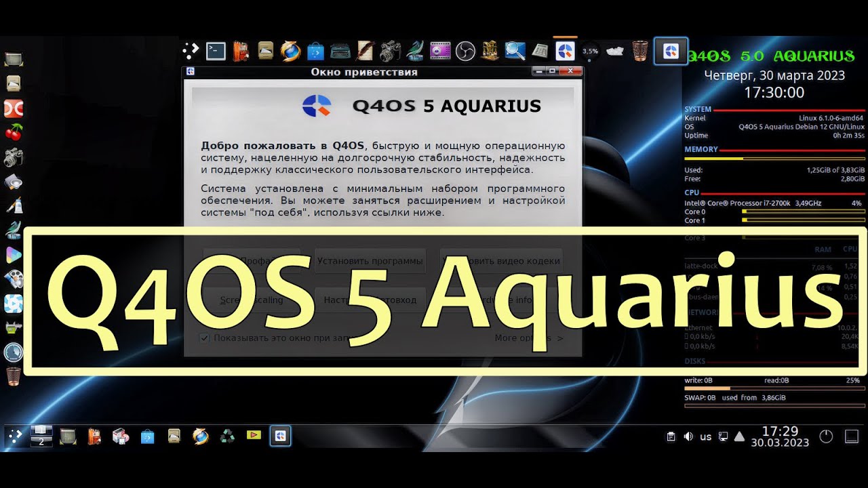The height and width of the screenshot is (488, 868).
Task: Open the white cloud icon in top dock
Action: click(614, 51)
